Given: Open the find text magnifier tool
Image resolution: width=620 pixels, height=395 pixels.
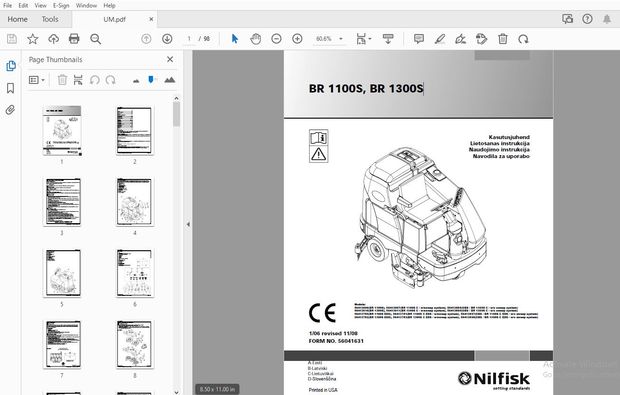Looking at the screenshot, I should pos(95,39).
